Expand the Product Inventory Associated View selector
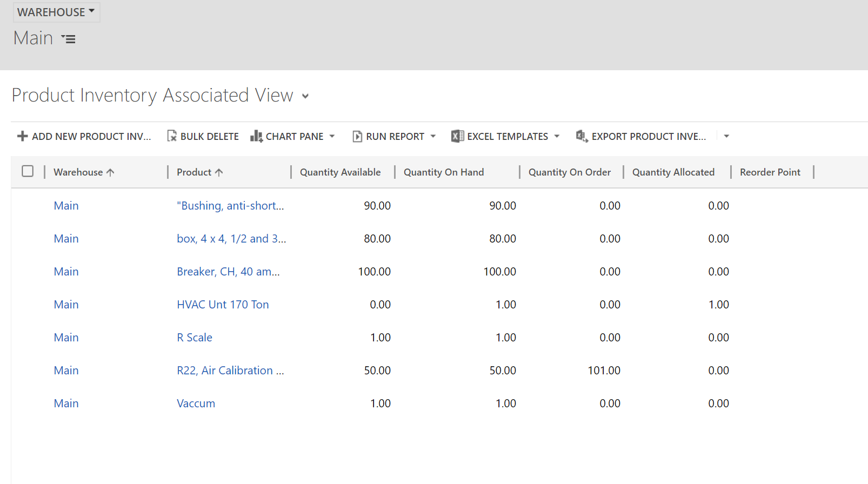Viewport: 868px width, 484px height. (305, 96)
